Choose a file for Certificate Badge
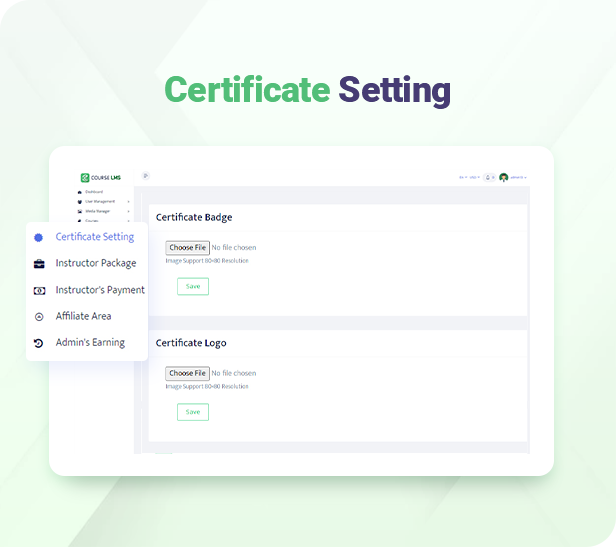Viewport: 616px width, 547px height. tap(187, 247)
